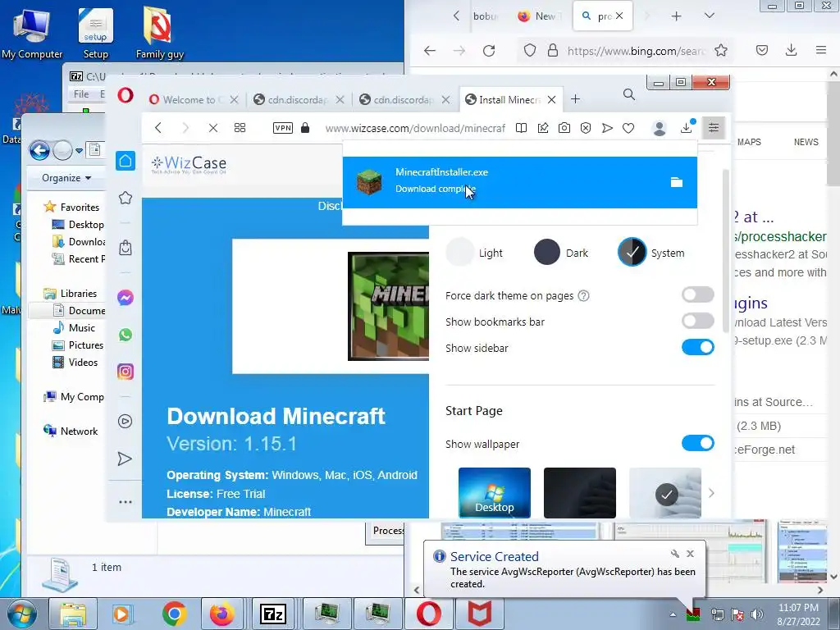Viewport: 840px width, 630px height.
Task: Open Opera main menu logo
Action: [126, 97]
